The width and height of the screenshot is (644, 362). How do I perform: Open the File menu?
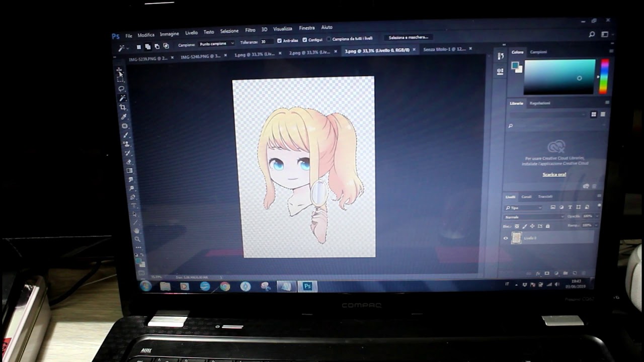click(x=129, y=36)
